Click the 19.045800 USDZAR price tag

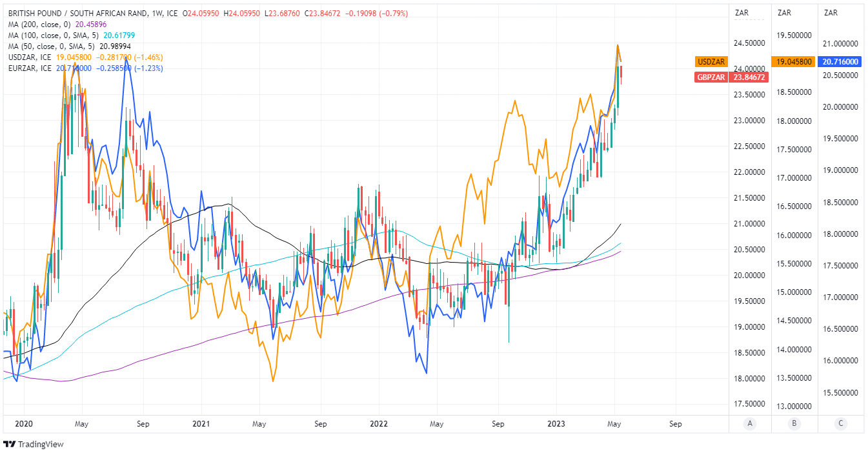794,62
